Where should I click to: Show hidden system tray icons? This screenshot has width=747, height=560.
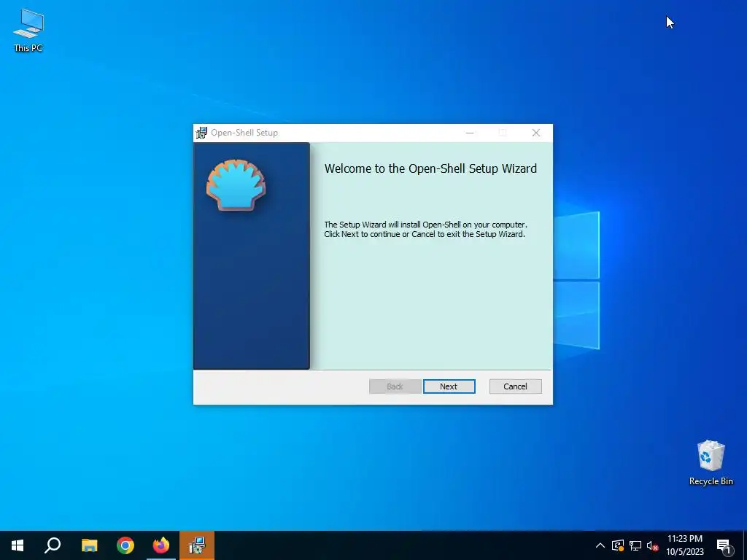600,545
